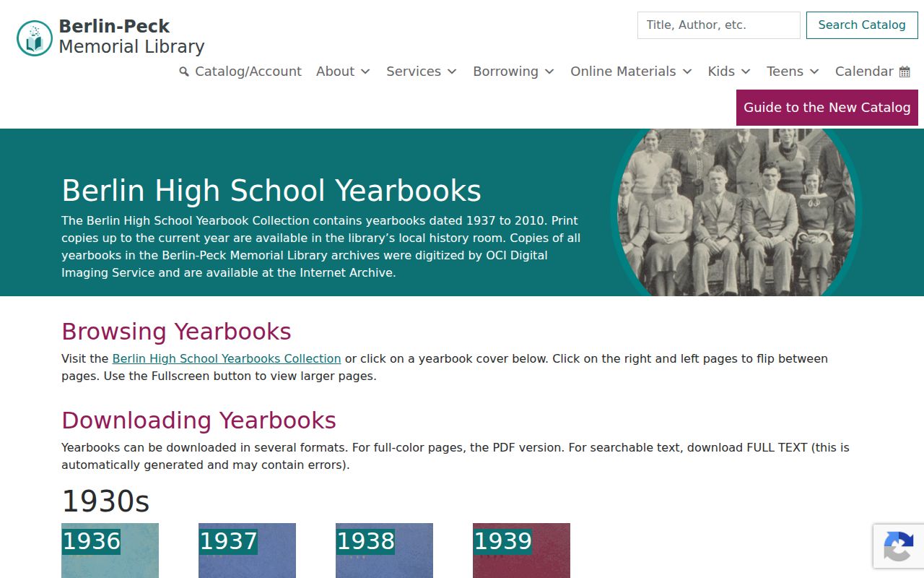924x578 pixels.
Task: Expand the Teens menu
Action: 793,72
